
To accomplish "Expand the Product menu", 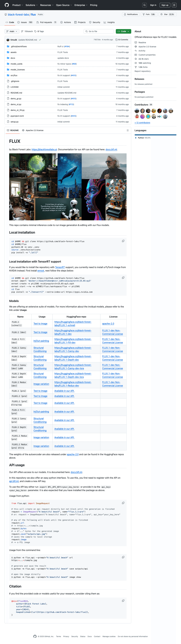I will tap(17, 5).
